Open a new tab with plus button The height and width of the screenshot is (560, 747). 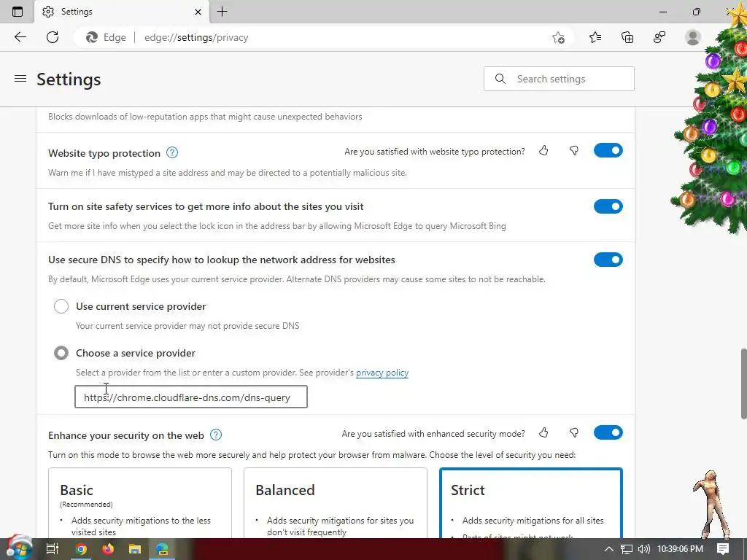pyautogui.click(x=222, y=12)
